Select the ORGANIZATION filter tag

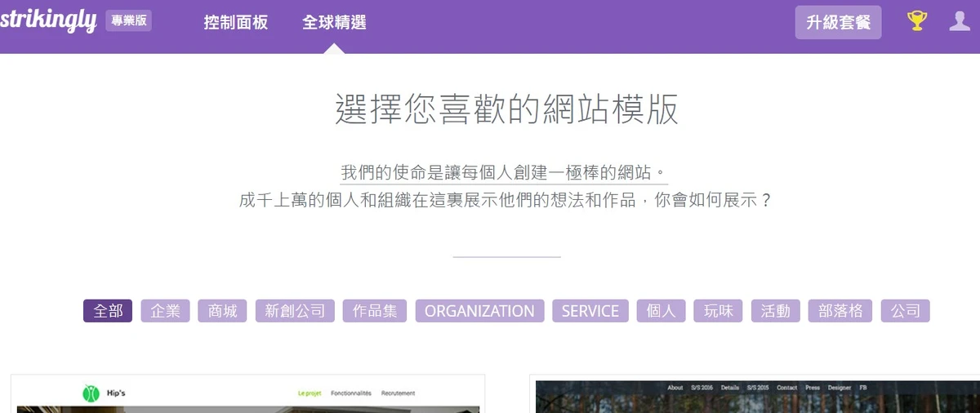point(479,311)
